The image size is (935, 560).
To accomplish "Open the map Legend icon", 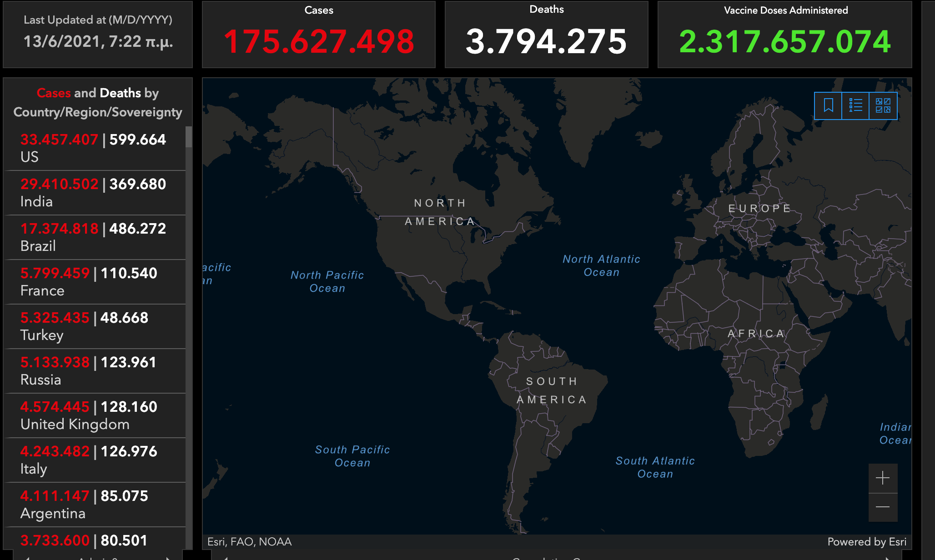I will point(855,106).
